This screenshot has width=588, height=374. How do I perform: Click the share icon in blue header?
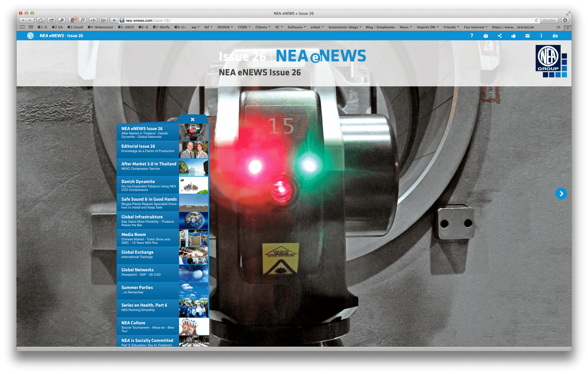(x=499, y=36)
